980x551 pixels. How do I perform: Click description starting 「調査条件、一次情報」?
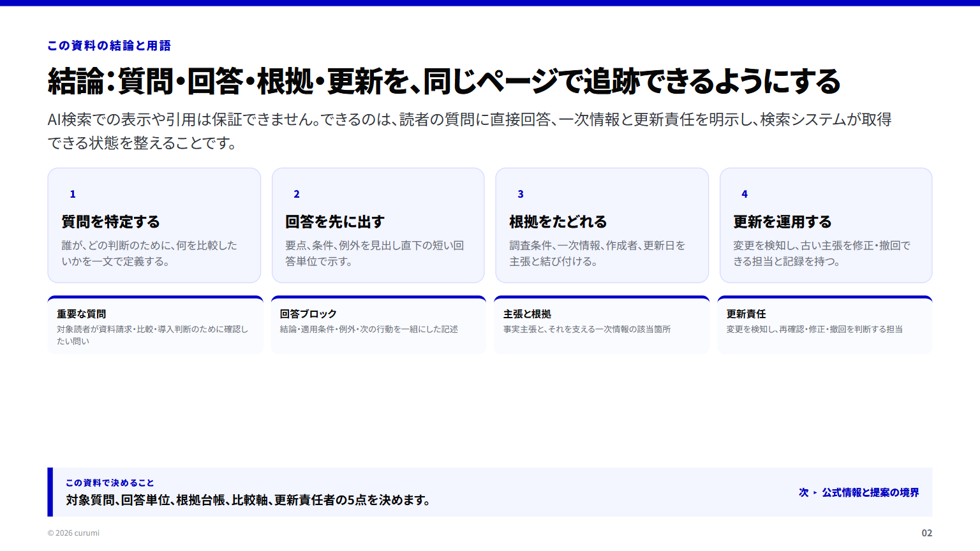597,253
